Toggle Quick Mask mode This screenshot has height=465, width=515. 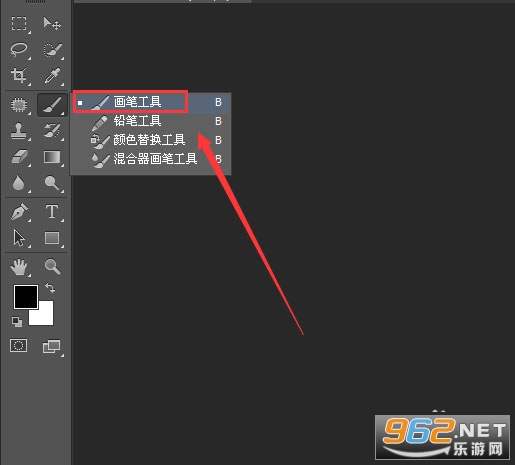tap(19, 346)
